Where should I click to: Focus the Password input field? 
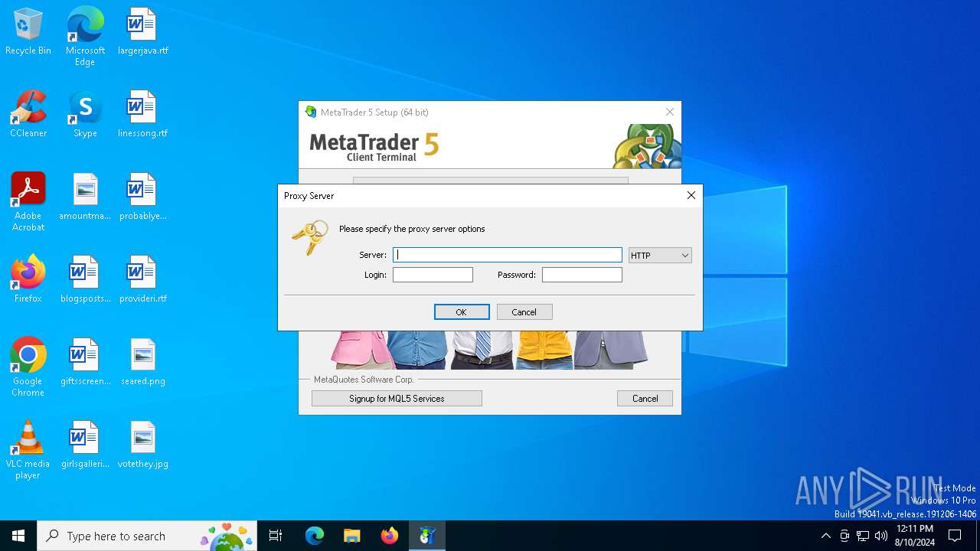(582, 275)
